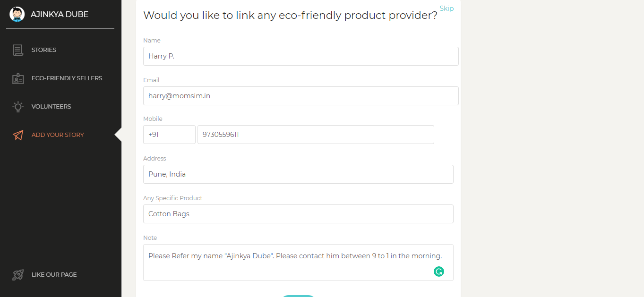Click the Like Our Page rocket icon
644x297 pixels.
pos(18,275)
